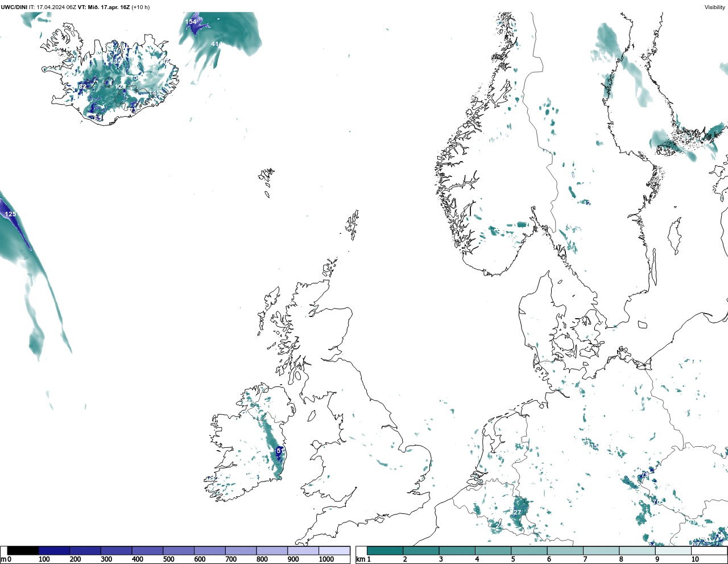Click the dark navy 100–200 m swatch
Screen dimensions: 728x564
coord(55,551)
